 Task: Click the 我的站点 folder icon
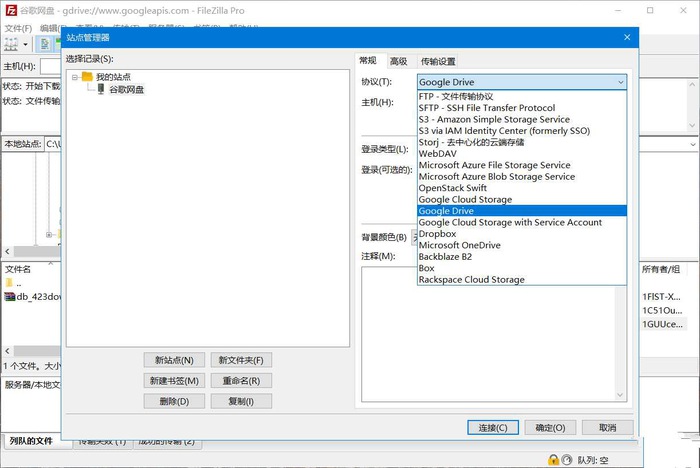(x=87, y=77)
